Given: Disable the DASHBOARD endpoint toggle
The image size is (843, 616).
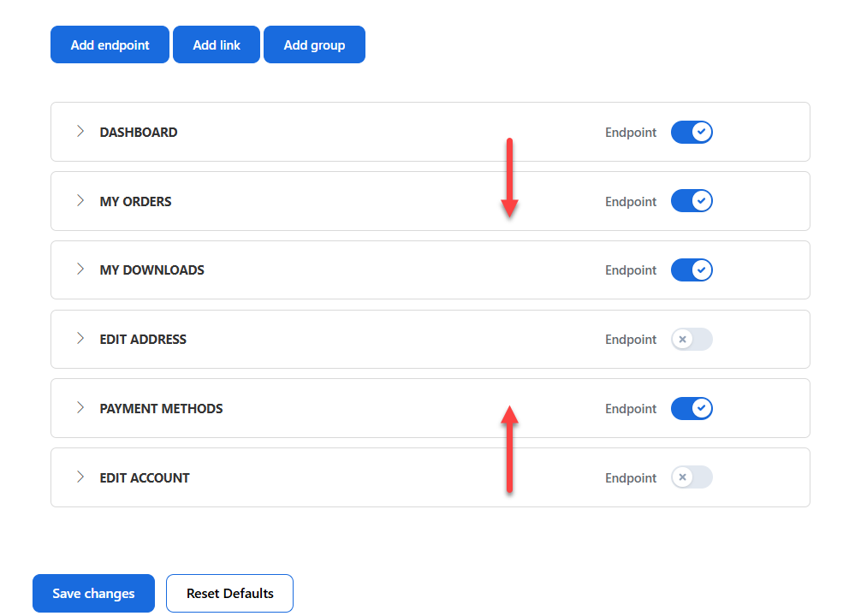Looking at the screenshot, I should coord(692,132).
